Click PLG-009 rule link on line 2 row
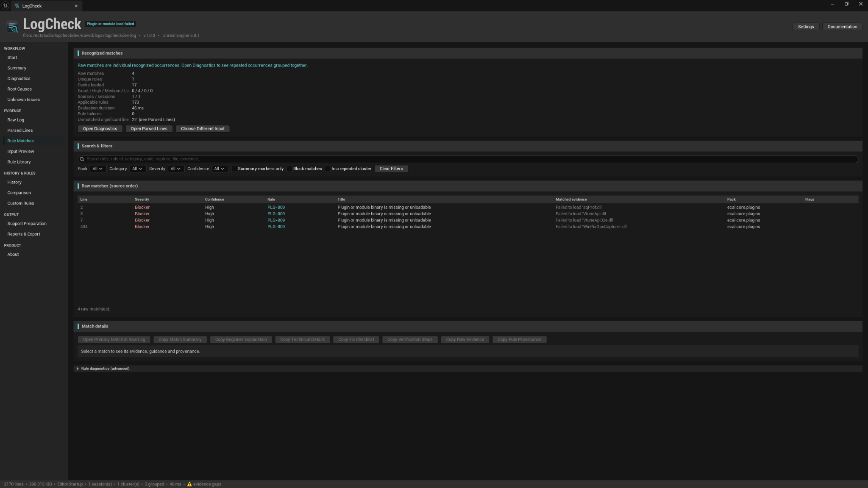868x488 pixels. 276,208
